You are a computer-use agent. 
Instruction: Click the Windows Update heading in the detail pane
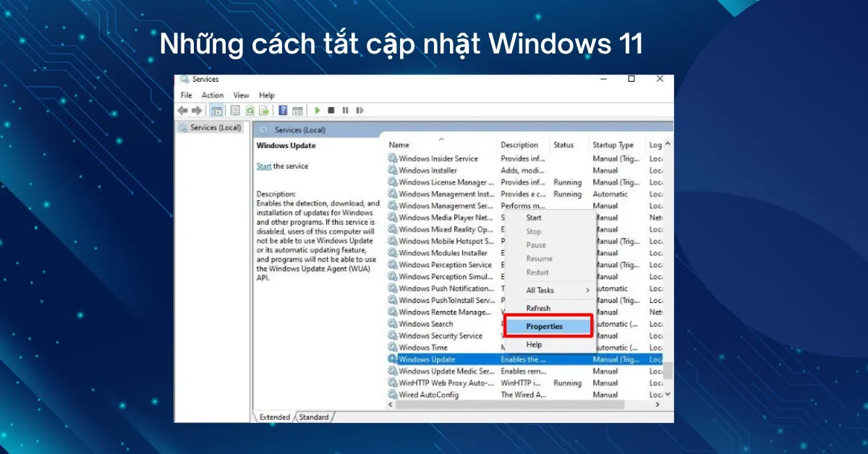coord(286,145)
